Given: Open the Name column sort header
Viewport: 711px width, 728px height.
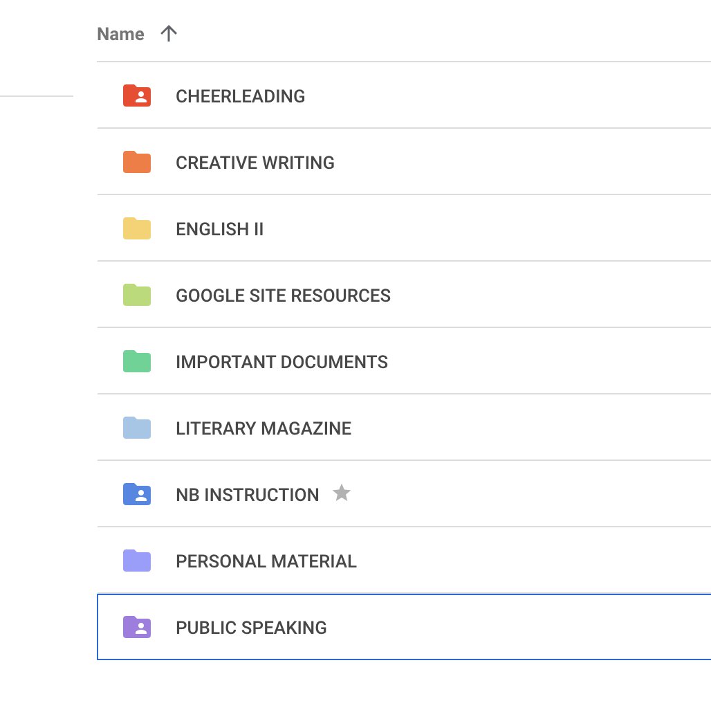Looking at the screenshot, I should tap(121, 33).
